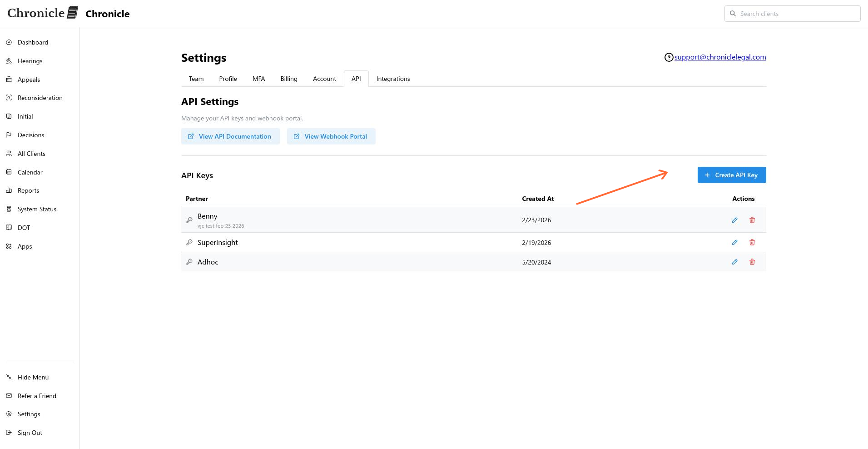Edit the Benny API key

pyautogui.click(x=734, y=220)
